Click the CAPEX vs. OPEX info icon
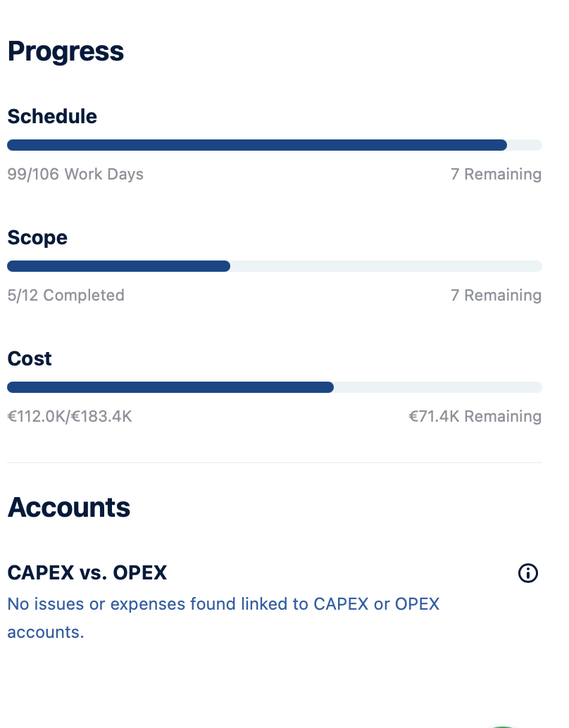This screenshot has width=569, height=728. click(527, 573)
